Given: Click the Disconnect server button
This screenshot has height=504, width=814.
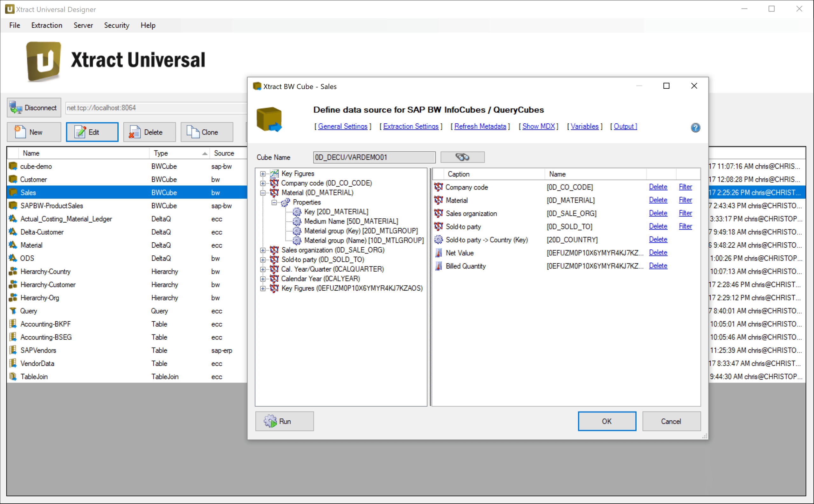Looking at the screenshot, I should 34,108.
